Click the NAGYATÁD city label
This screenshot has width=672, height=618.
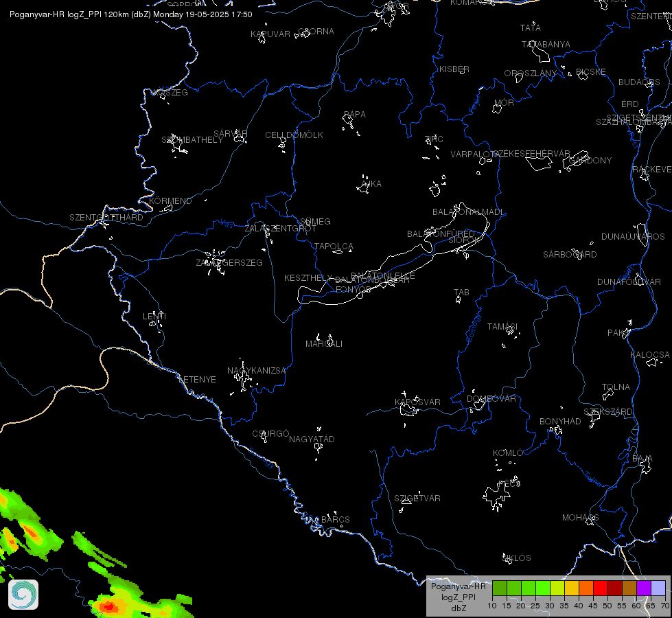[312, 439]
